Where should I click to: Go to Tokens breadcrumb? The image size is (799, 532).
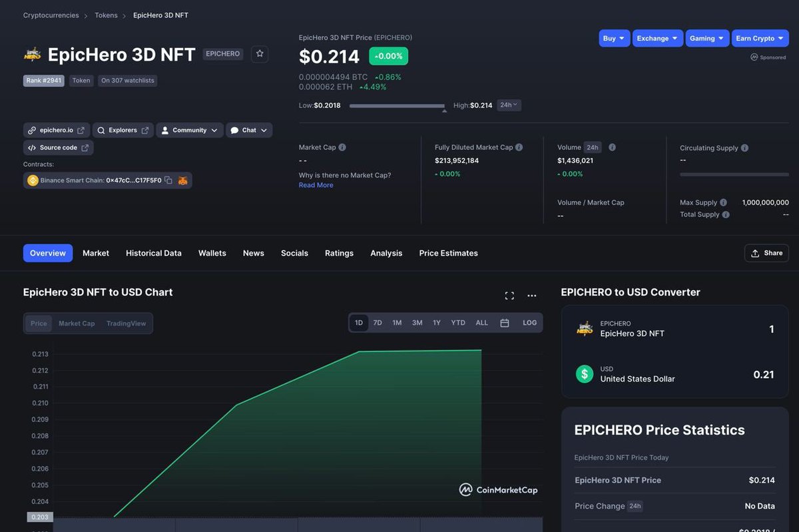(106, 15)
